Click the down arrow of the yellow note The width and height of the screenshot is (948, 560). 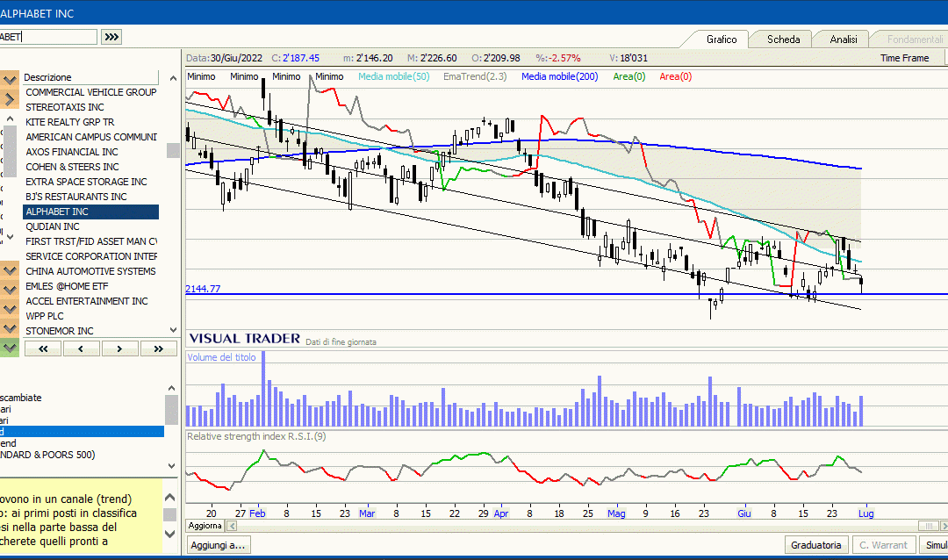[x=170, y=534]
